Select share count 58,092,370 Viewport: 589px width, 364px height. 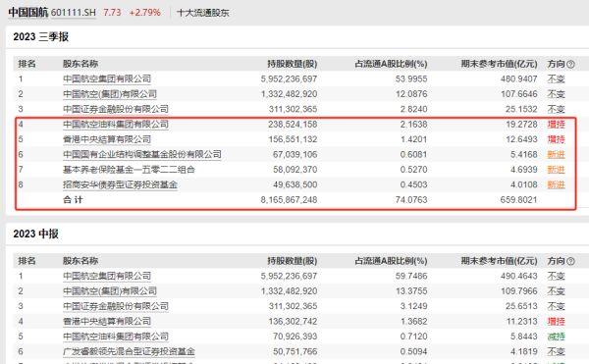[x=294, y=170]
